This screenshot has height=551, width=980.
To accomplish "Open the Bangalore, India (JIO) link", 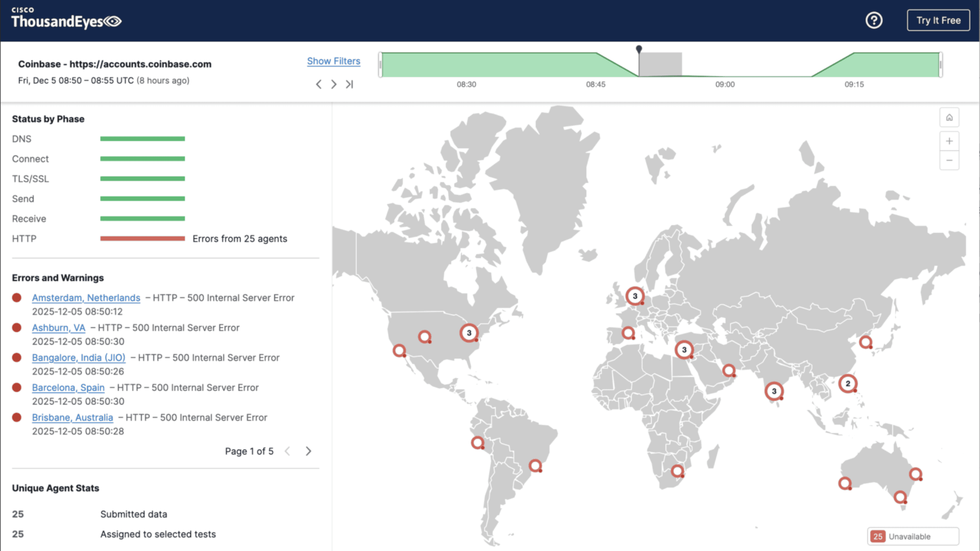I will pos(78,357).
